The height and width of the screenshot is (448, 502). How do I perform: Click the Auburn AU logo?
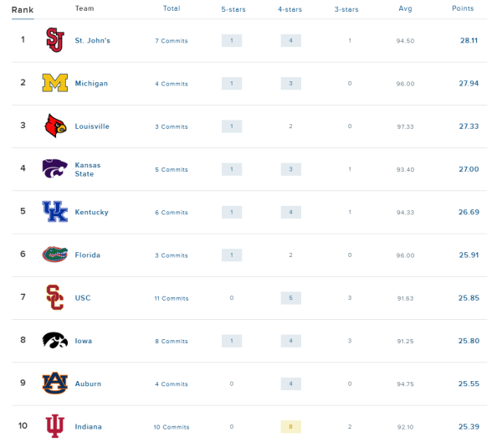coord(54,384)
